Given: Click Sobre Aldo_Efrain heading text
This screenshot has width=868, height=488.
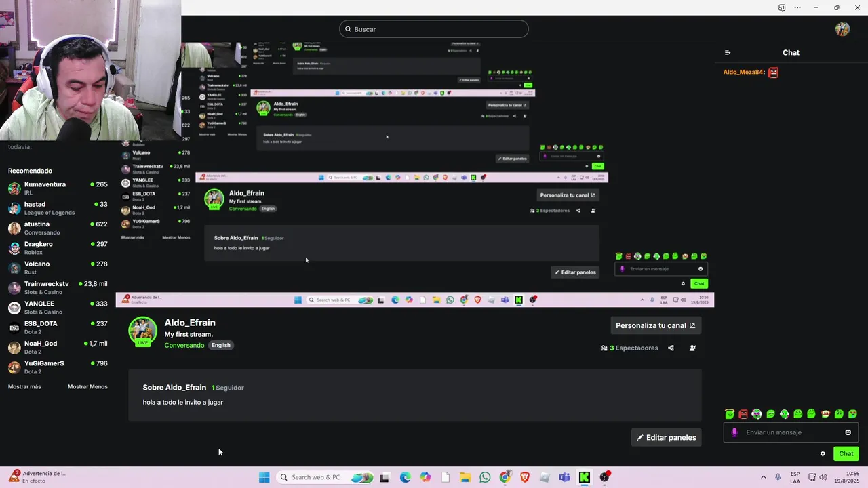Looking at the screenshot, I should [174, 388].
